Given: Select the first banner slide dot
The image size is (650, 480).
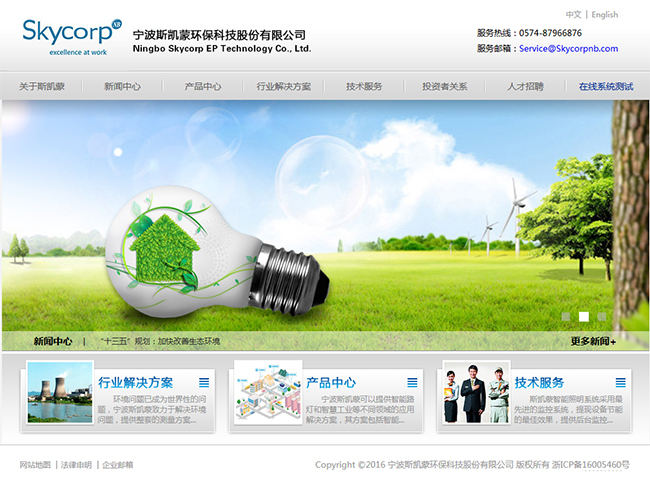Looking at the screenshot, I should (x=566, y=316).
